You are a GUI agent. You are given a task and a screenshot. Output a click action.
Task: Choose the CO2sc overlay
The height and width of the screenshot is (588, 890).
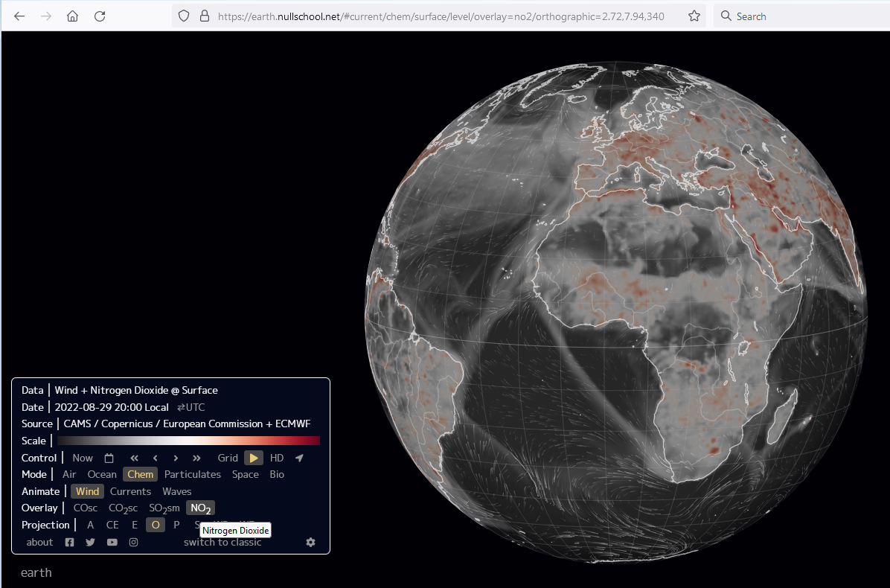tap(124, 508)
